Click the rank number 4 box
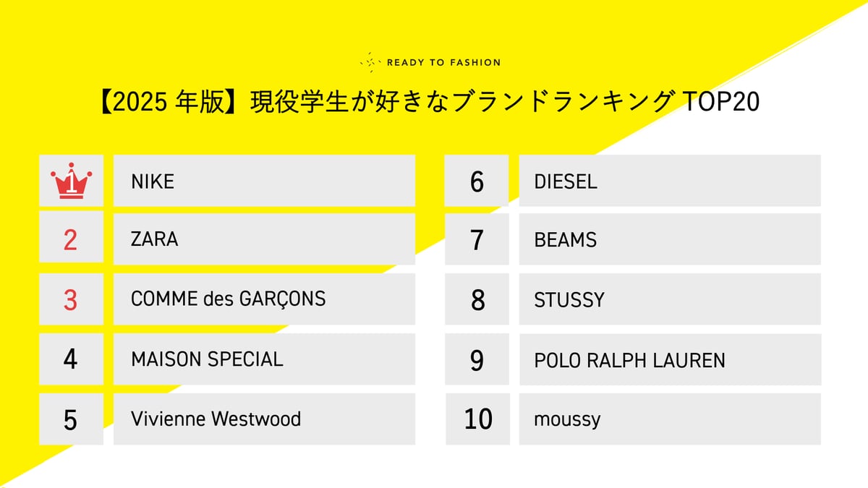 point(71,359)
